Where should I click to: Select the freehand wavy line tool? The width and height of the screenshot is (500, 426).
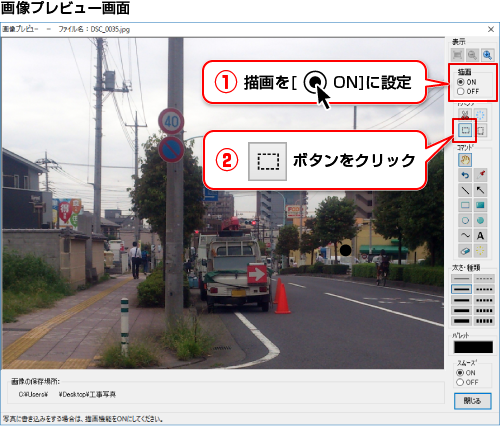click(x=465, y=236)
